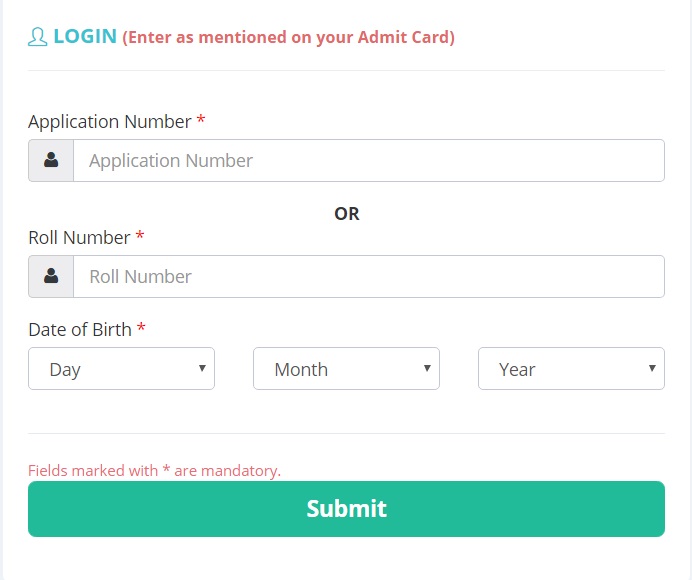
Task: Click the red asterisk after Date of Birth
Action: [x=141, y=327]
